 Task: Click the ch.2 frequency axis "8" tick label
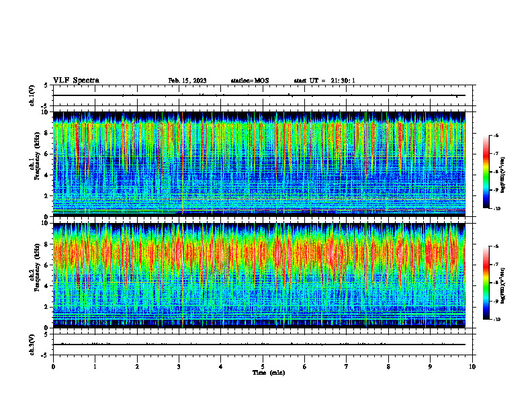click(x=47, y=244)
